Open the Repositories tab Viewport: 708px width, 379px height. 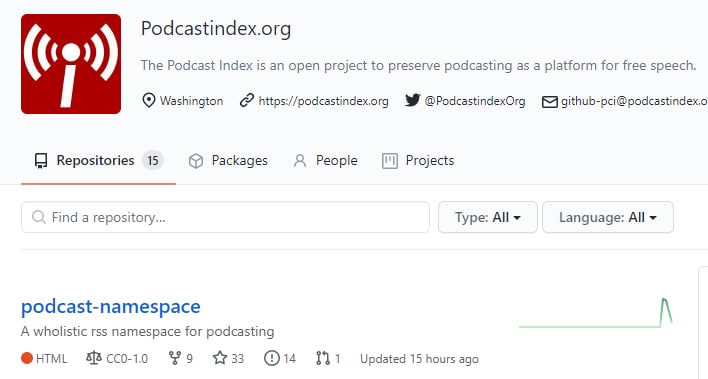coord(98,161)
